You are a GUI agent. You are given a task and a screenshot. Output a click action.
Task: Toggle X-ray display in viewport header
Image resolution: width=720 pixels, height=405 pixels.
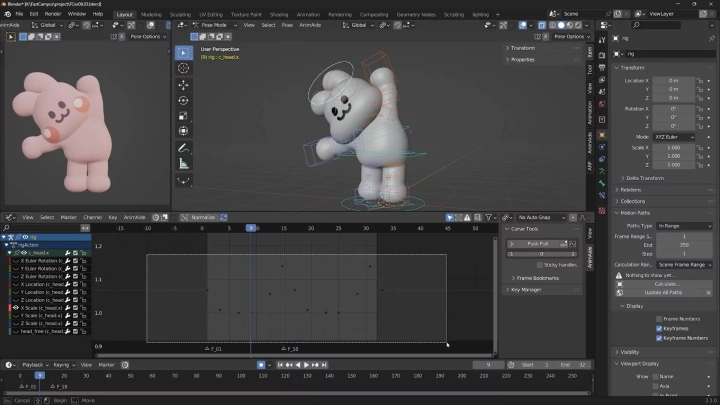point(542,25)
